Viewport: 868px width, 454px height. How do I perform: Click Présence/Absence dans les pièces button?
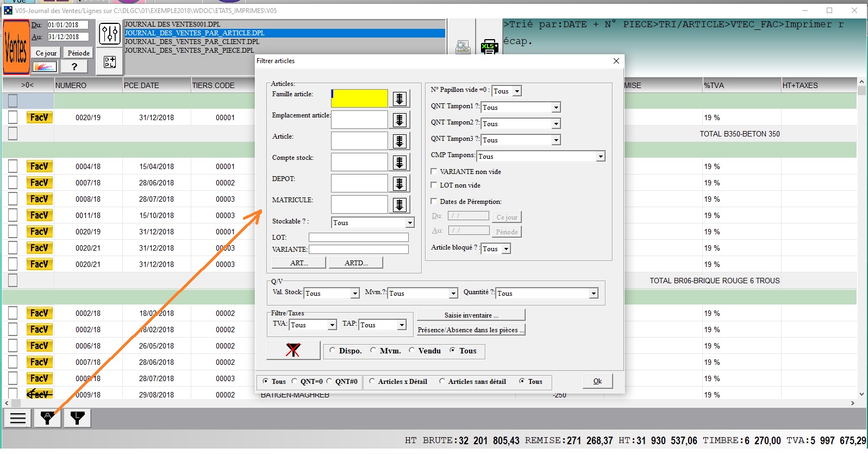coord(471,329)
